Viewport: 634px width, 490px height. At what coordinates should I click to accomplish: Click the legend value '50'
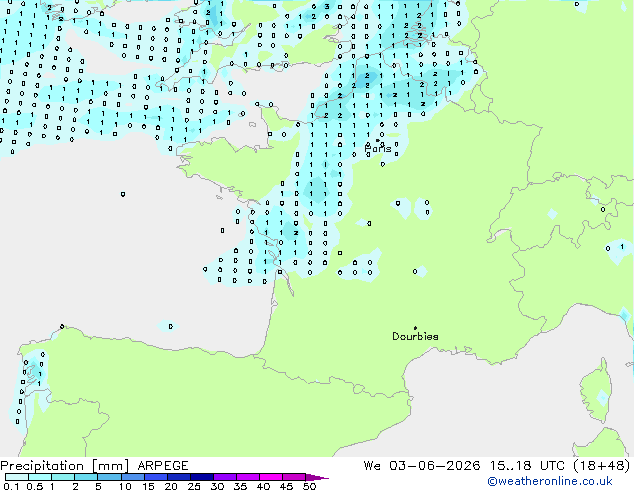(x=309, y=486)
